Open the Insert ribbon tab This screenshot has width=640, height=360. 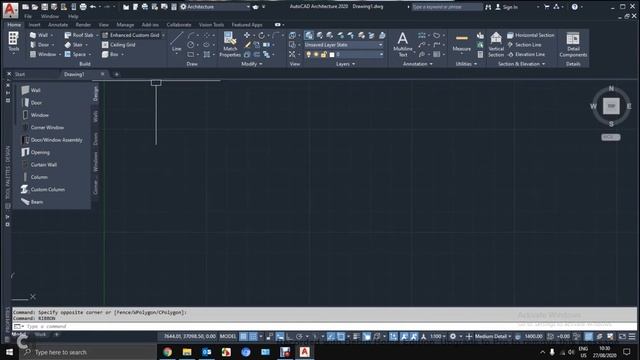34,25
